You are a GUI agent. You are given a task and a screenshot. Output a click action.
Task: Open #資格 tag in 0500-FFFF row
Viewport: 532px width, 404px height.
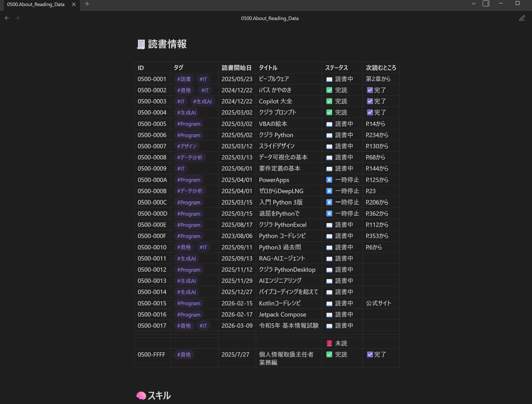coord(184,355)
